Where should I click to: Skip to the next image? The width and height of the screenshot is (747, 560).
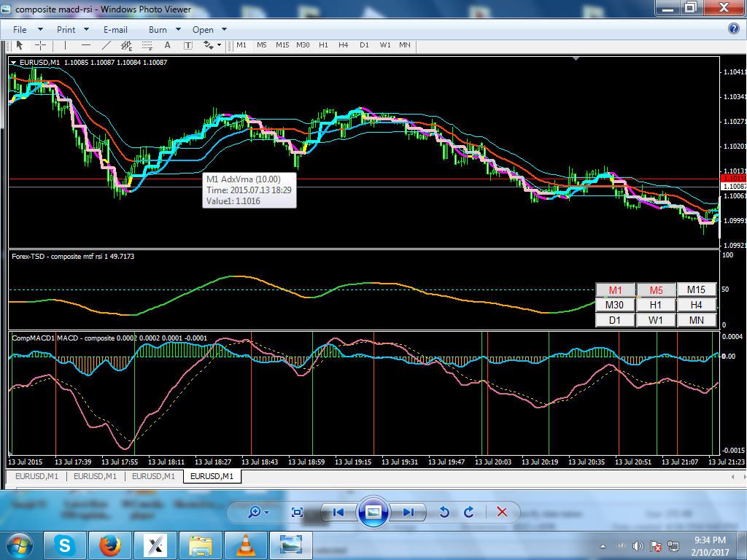click(x=409, y=512)
